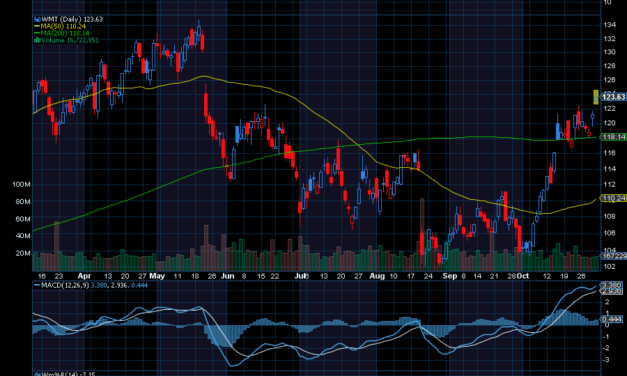Click the 23 date label before Apr
Screen dimensions: 627x376
tap(59, 276)
